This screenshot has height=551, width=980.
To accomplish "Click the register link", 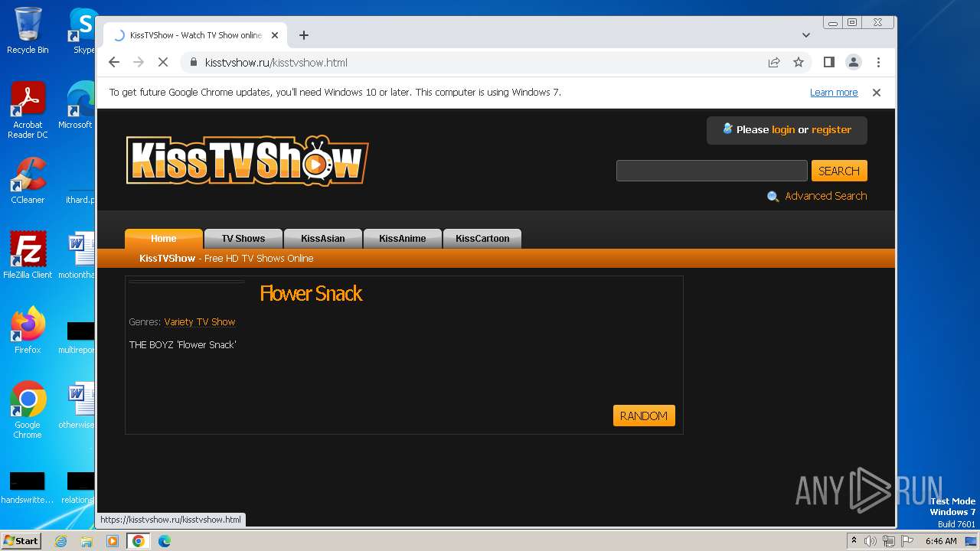I will pos(831,130).
